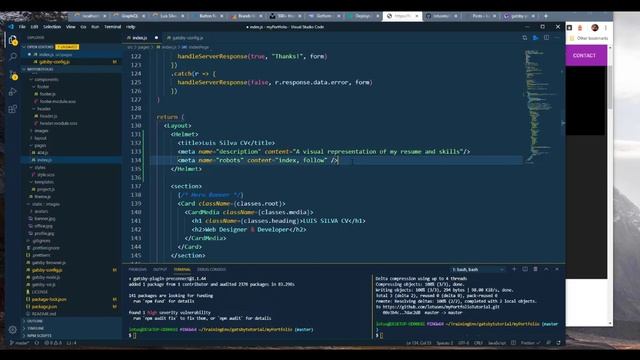
Task: Select the Debug Console panel tab
Action: (211, 269)
